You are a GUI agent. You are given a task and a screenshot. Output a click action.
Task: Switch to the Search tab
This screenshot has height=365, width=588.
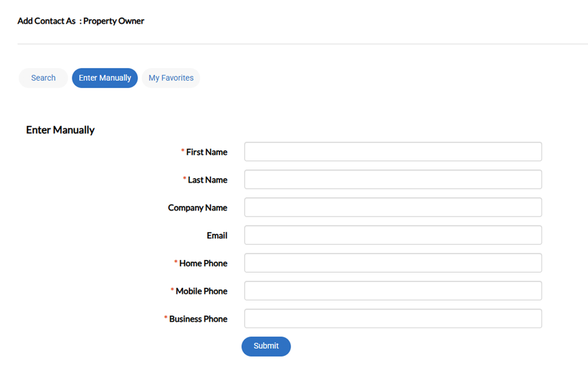(43, 78)
